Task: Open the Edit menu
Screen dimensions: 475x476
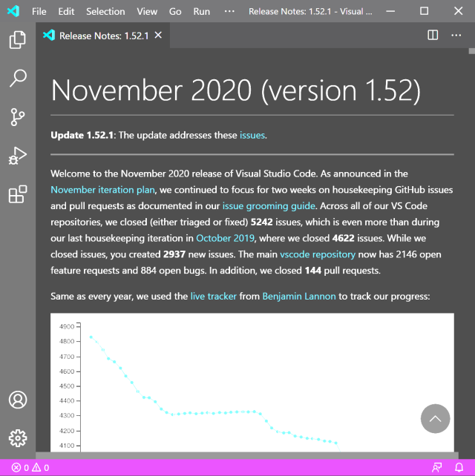Action: 66,12
